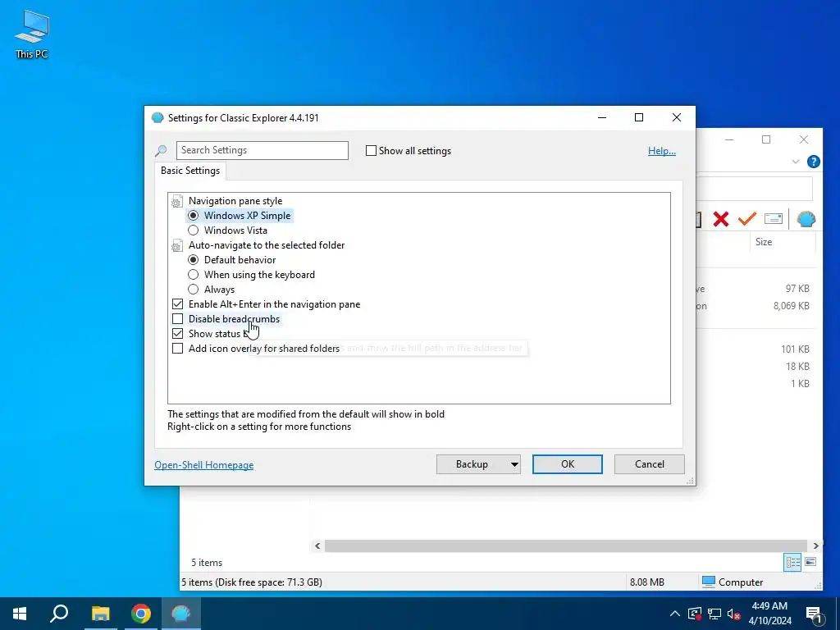Visit the Open-Shell Homepage link
840x630 pixels.
(x=204, y=465)
